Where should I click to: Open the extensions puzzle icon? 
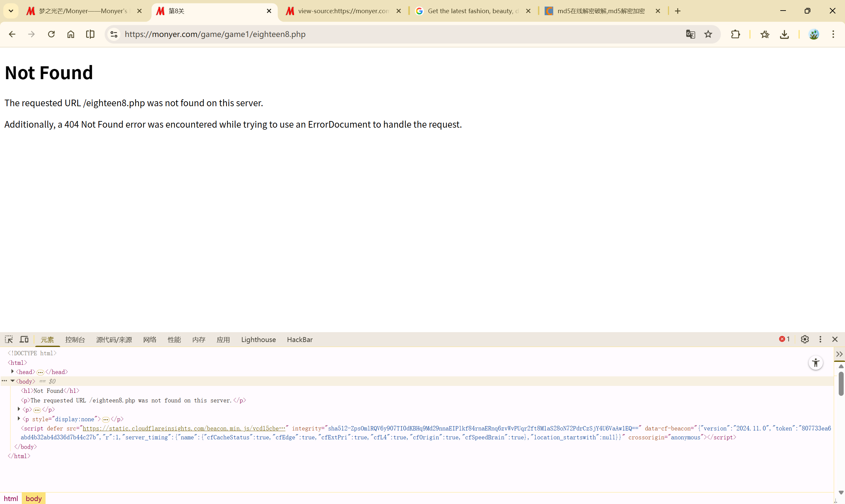[735, 34]
